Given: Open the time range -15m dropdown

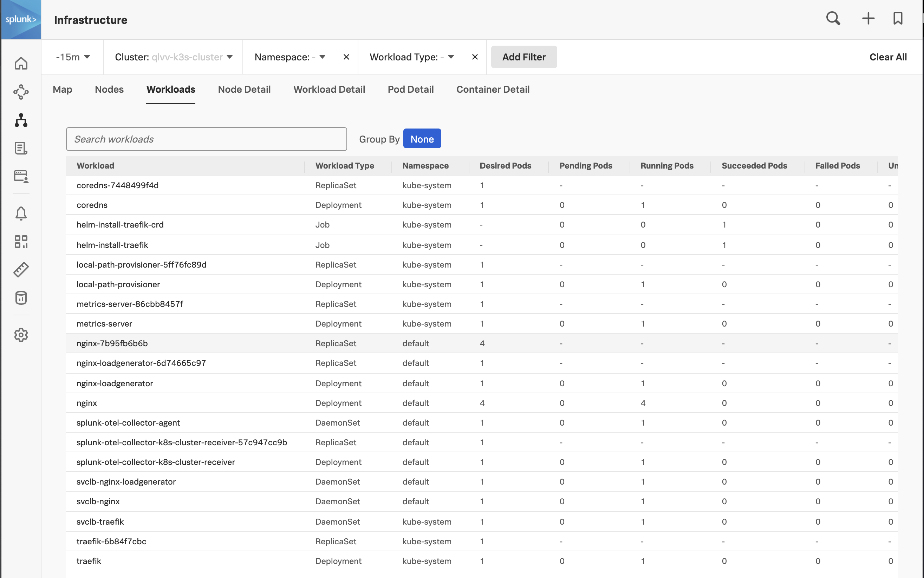Looking at the screenshot, I should coord(72,57).
